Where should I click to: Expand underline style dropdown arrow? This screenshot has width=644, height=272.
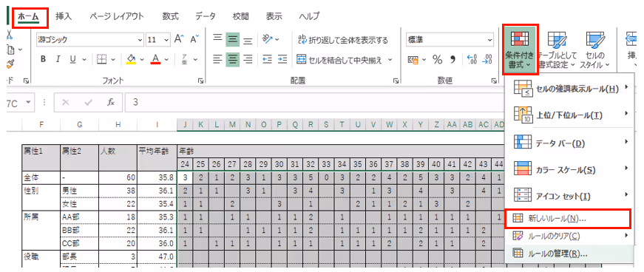84,60
